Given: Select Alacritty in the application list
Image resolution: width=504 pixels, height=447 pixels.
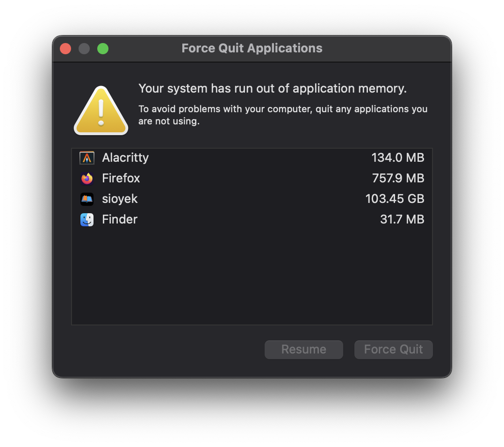Looking at the screenshot, I should [x=125, y=158].
